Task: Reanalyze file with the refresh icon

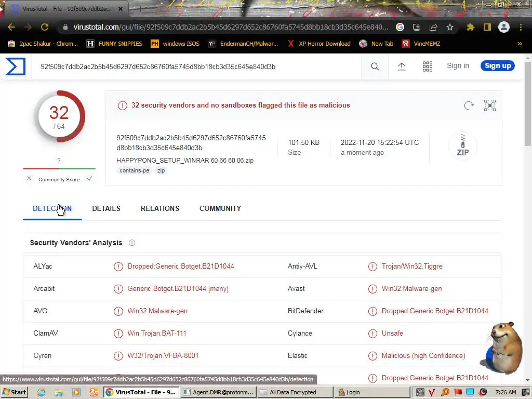Action: coord(469,105)
